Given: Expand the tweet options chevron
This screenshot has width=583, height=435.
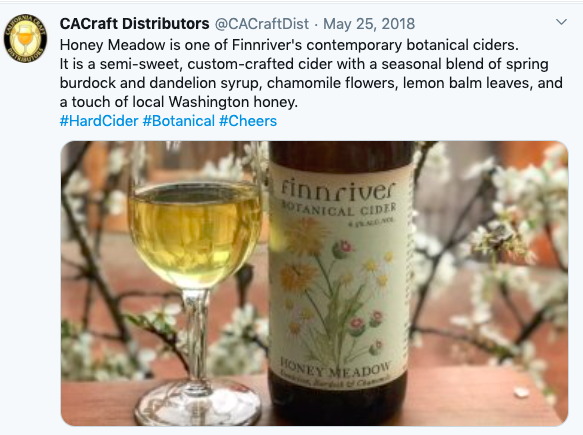Looking at the screenshot, I should click(x=561, y=22).
